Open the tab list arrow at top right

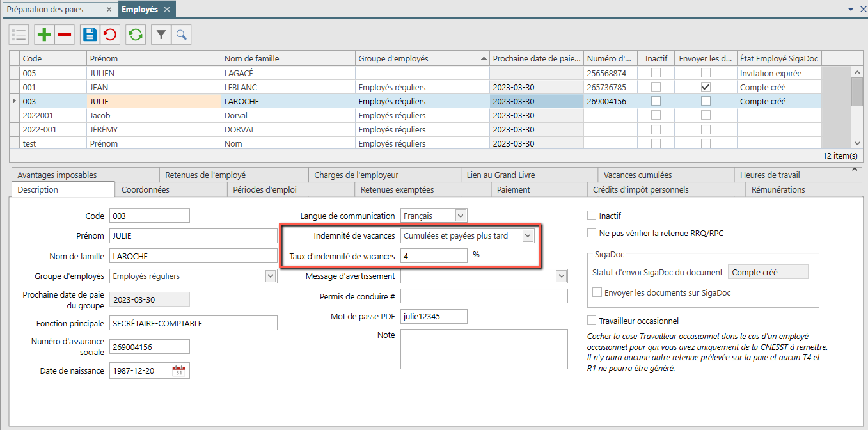851,9
